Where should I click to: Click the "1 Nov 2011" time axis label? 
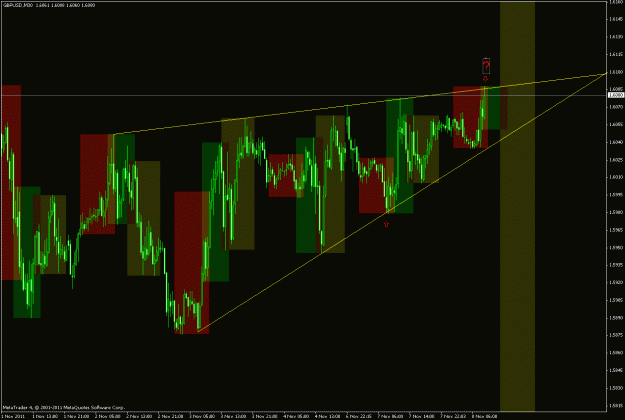pyautogui.click(x=13, y=416)
